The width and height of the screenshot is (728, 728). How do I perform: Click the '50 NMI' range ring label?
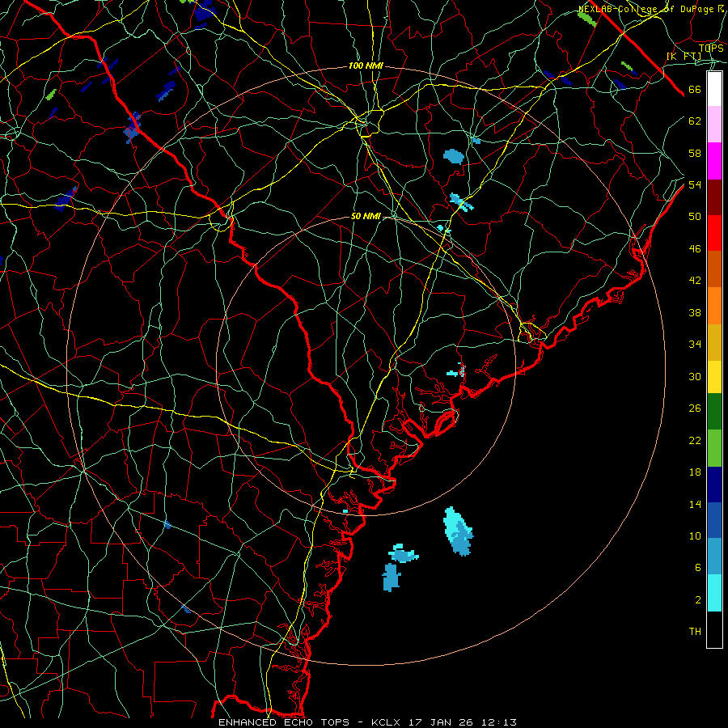point(366,216)
